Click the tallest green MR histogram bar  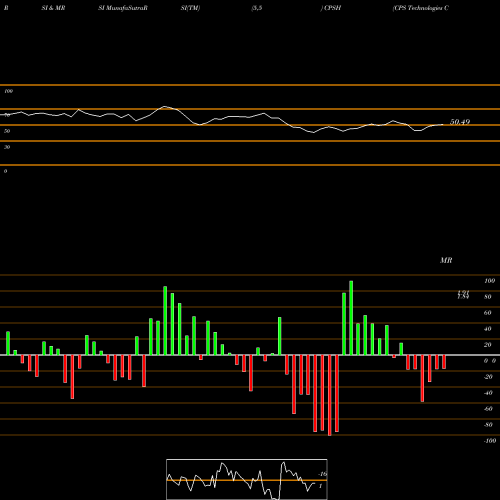pos(351,318)
